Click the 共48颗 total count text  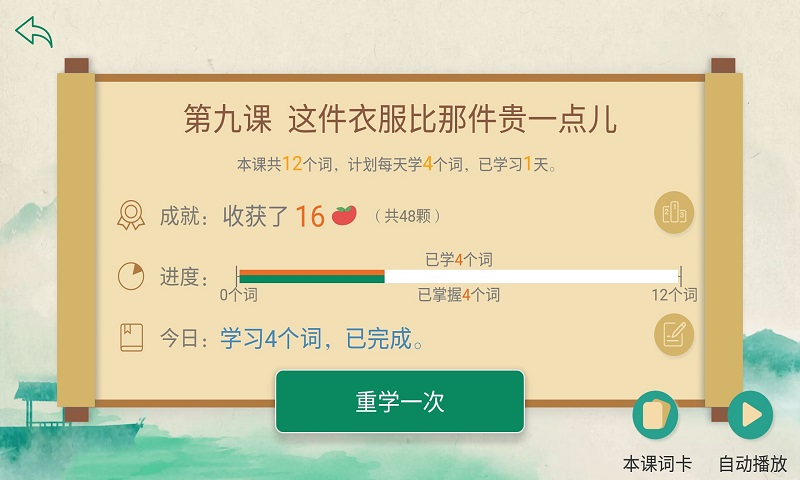[407, 216]
